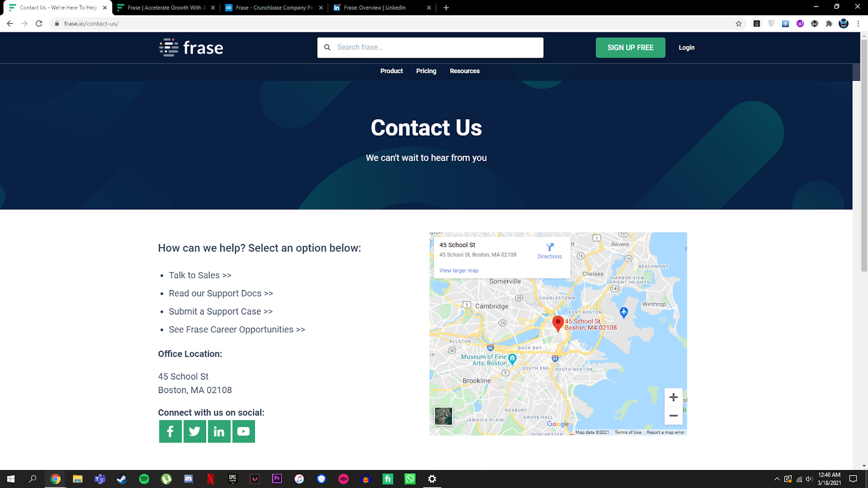Open the Resources menu
868x488 pixels.
(x=465, y=71)
